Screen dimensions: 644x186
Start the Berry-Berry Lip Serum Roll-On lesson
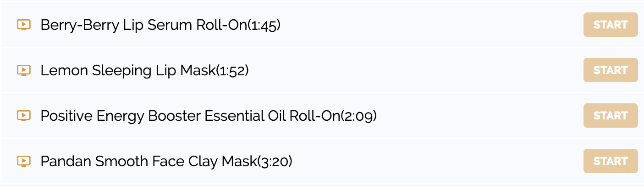[611, 25]
